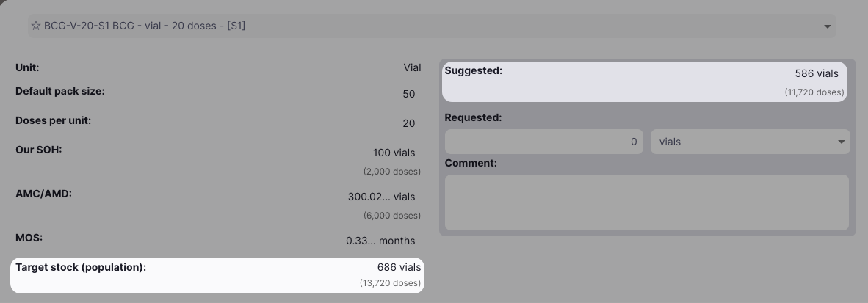Screen dimensions: 868x303
Task: Click the arrow on the vials selector
Action: (x=842, y=142)
